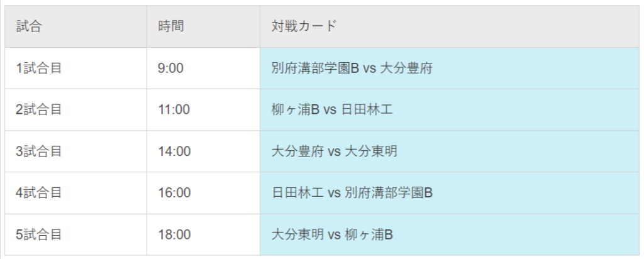Click the 18:00 time cell
644x259 pixels.
coord(203,234)
